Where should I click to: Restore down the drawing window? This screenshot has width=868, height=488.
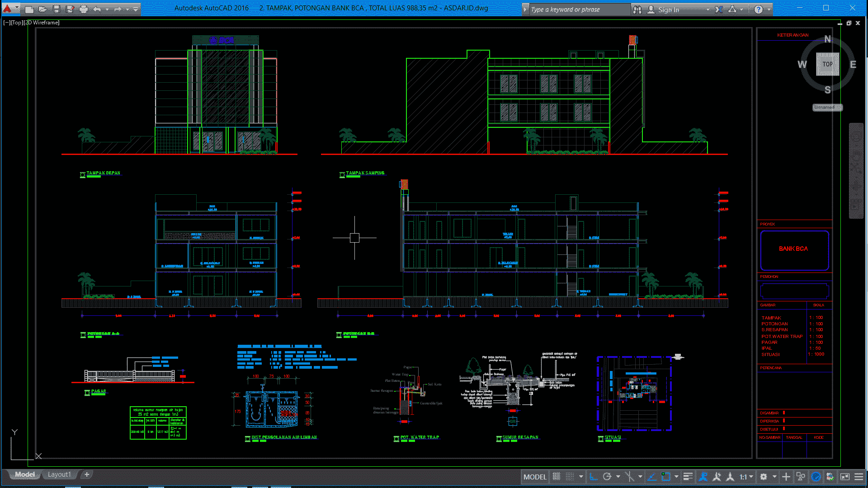click(x=849, y=23)
